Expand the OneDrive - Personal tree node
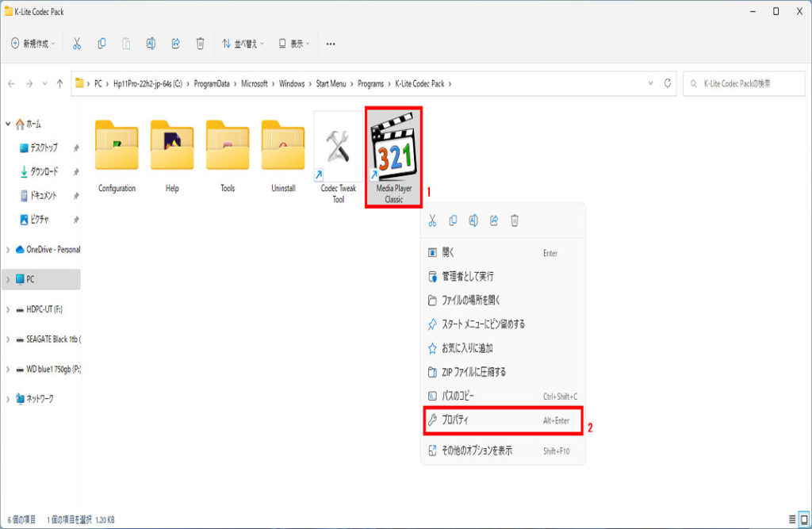 [x=8, y=250]
